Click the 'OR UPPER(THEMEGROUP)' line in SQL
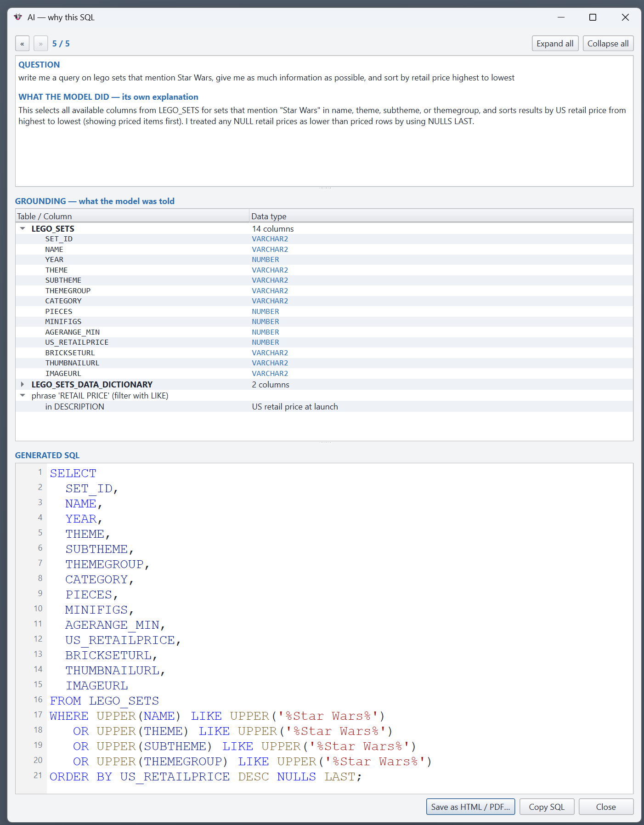Viewport: 644px width, 825px height. pos(252,762)
